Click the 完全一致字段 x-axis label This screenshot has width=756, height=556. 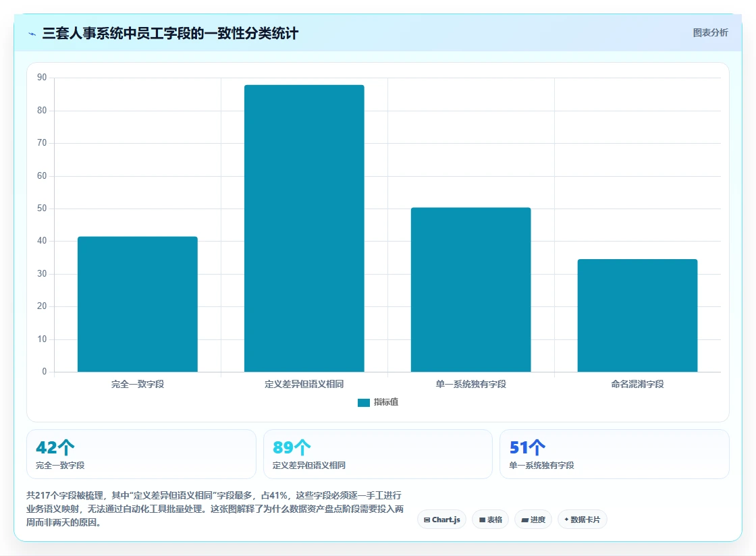coord(138,384)
